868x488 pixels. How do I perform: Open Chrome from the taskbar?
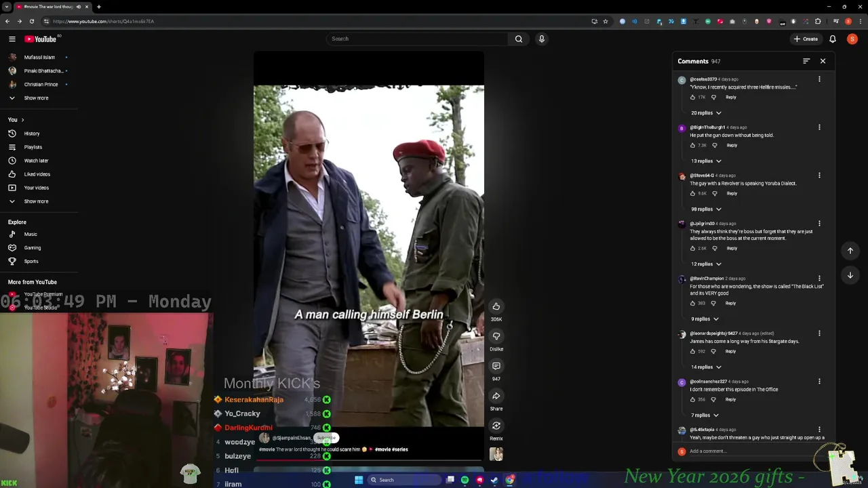(509, 480)
